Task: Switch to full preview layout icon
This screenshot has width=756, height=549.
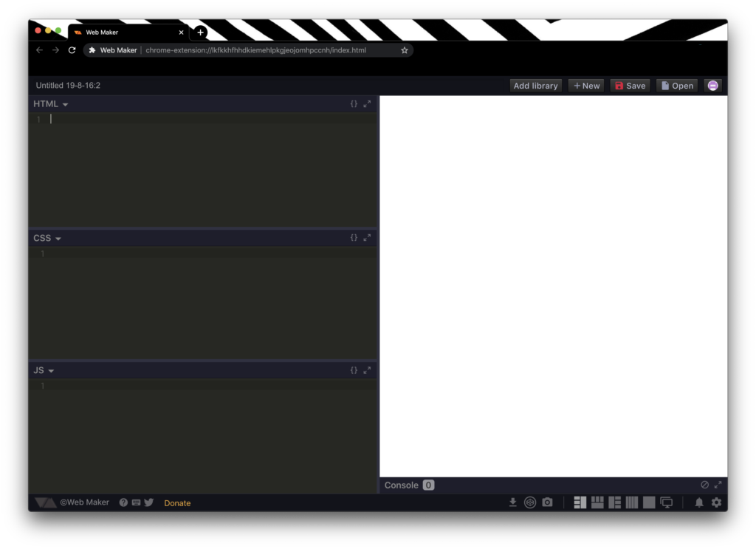Action: (649, 502)
